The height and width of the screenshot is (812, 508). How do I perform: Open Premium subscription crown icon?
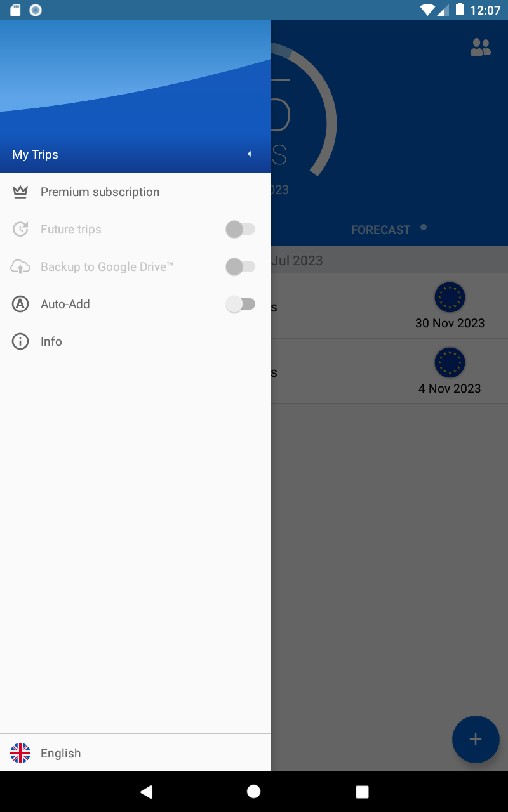pyautogui.click(x=20, y=192)
